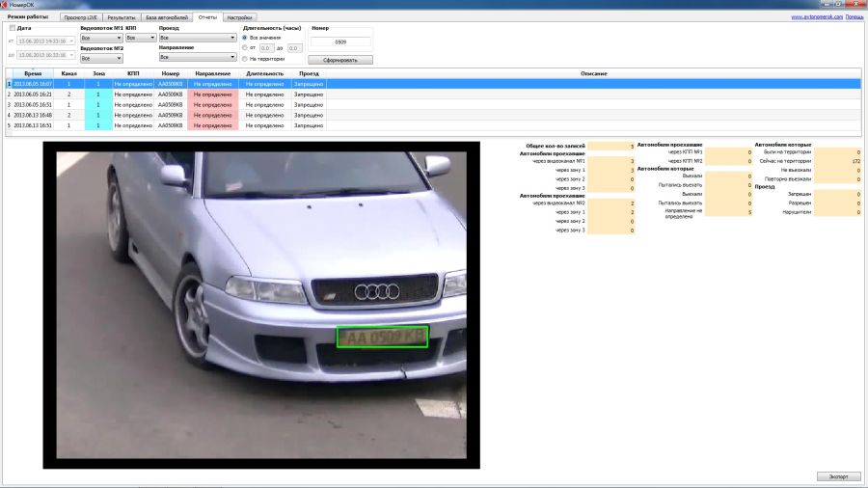Click the Сейчас на территории value 172

pyautogui.click(x=837, y=161)
